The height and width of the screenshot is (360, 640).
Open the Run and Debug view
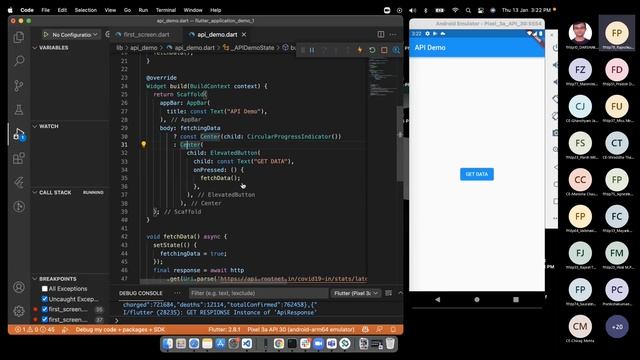[x=19, y=134]
